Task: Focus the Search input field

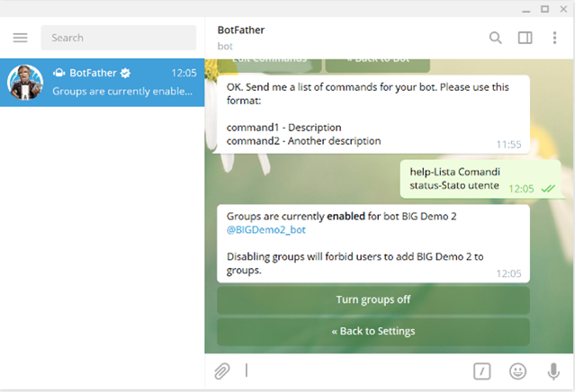Action: 119,38
